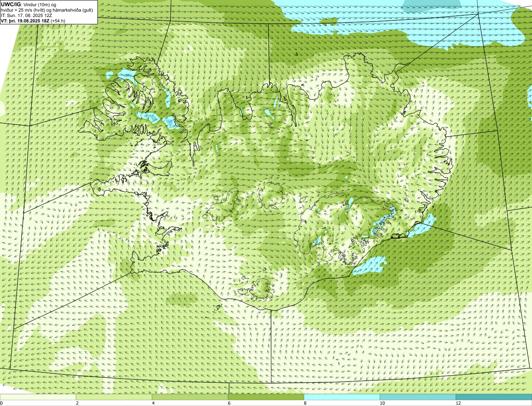Select the color scale segment between 2 and 4
The height and width of the screenshot is (406, 532).
coord(114,397)
